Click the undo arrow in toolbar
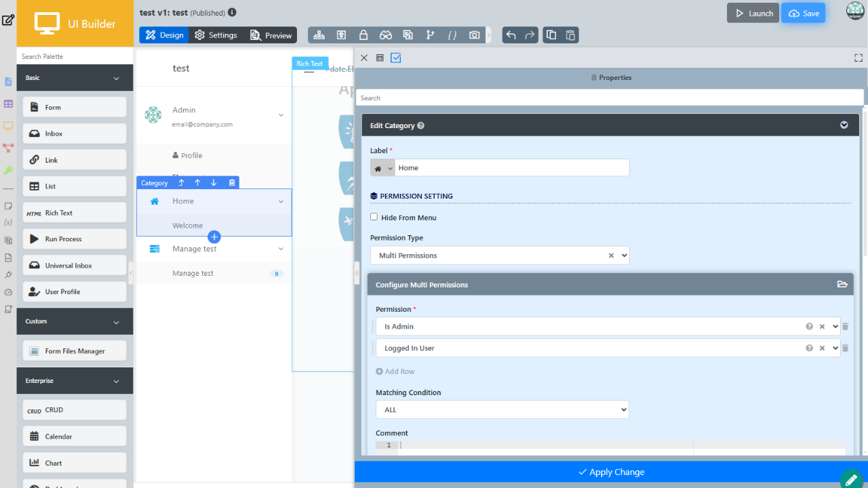 511,35
